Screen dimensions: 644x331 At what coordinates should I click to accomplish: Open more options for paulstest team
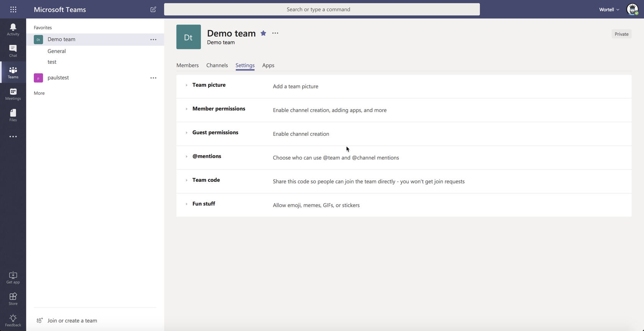coord(153,78)
